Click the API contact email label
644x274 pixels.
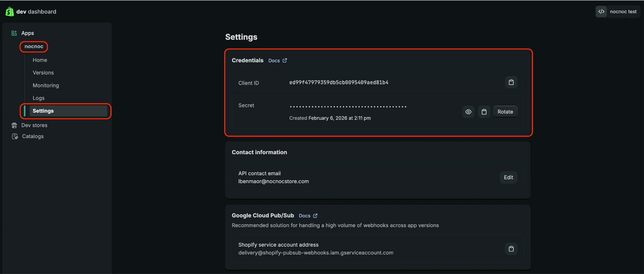tap(259, 173)
